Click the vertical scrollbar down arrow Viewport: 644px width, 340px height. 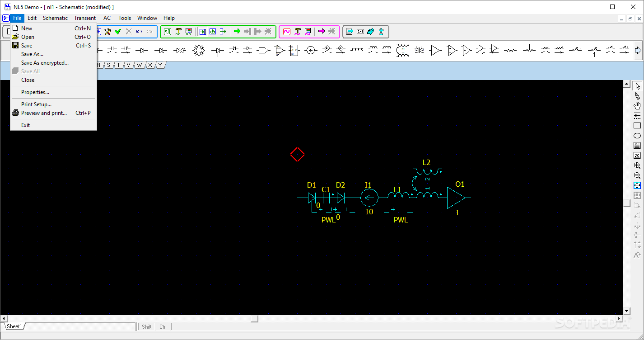click(627, 311)
